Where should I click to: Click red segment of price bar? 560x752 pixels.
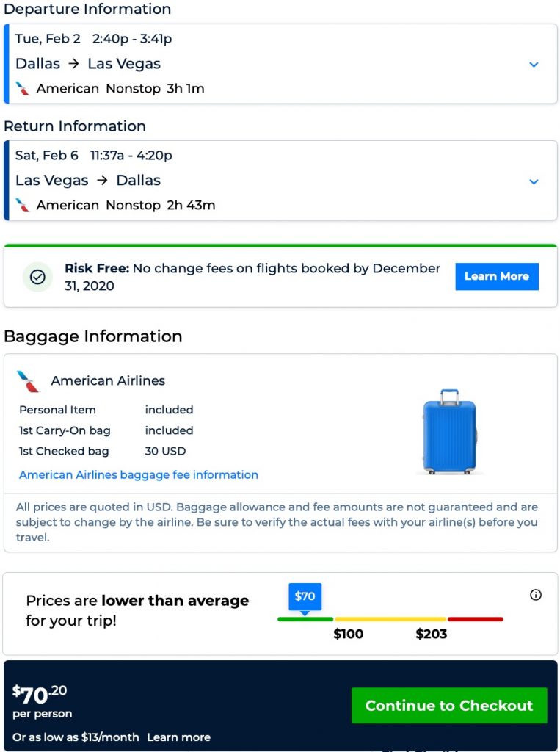point(476,619)
